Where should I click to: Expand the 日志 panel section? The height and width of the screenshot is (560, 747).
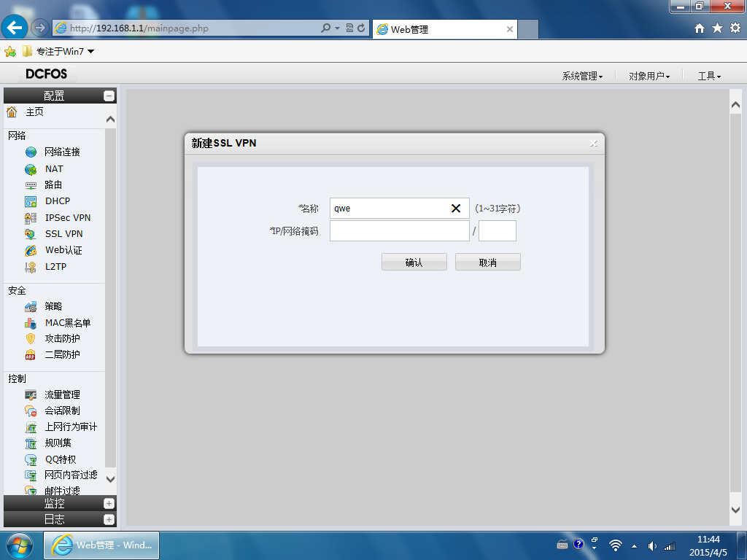tap(109, 519)
